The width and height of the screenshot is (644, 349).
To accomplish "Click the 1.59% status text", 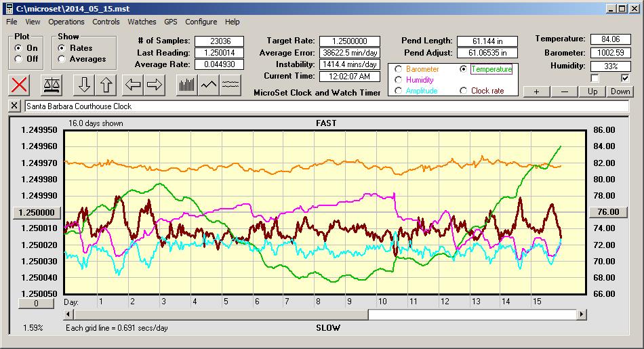I will click(x=33, y=327).
